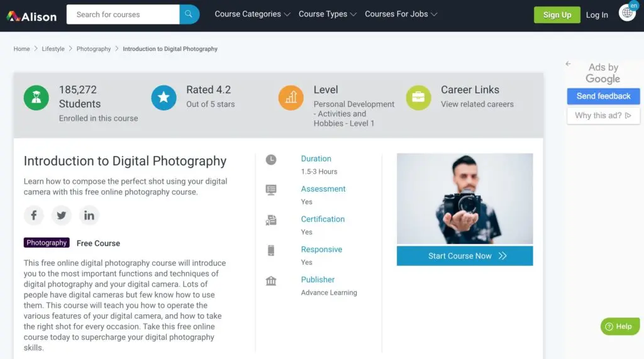Expand the Course Categories dropdown
The height and width of the screenshot is (359, 644).
(x=252, y=14)
